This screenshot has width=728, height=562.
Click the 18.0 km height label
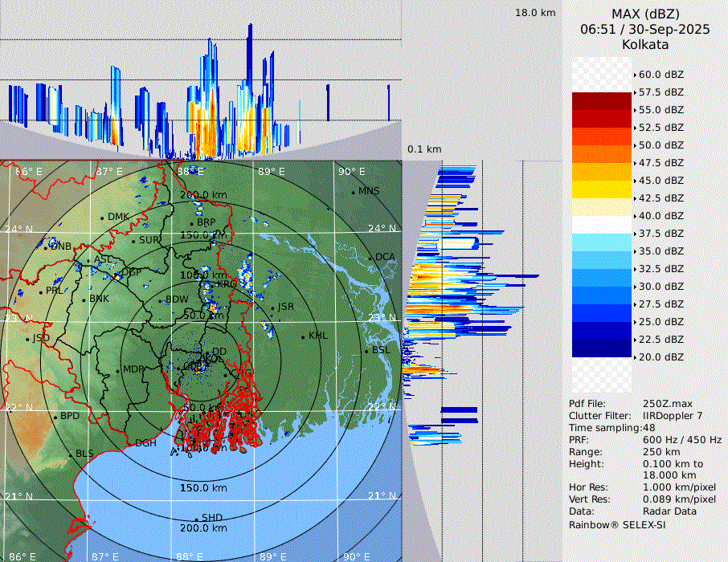pos(535,13)
